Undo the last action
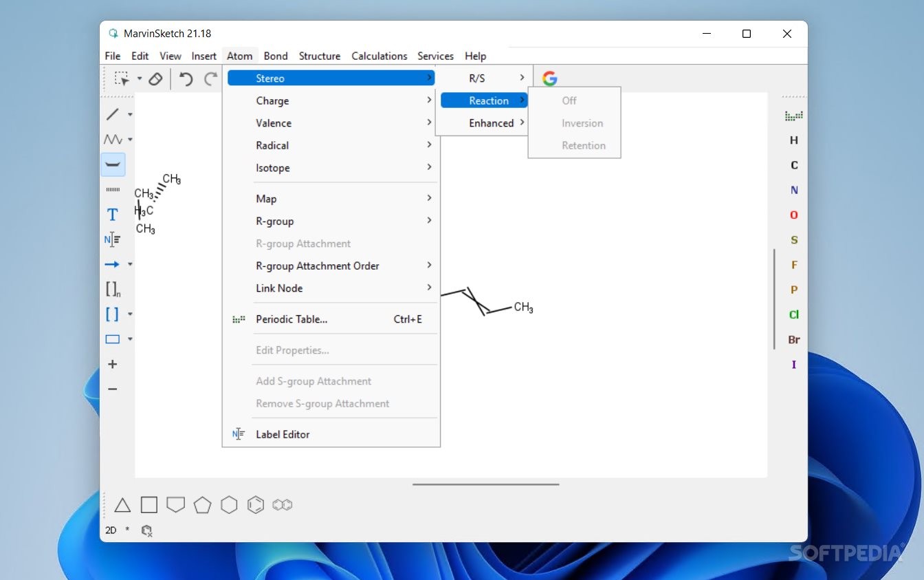 pos(186,78)
